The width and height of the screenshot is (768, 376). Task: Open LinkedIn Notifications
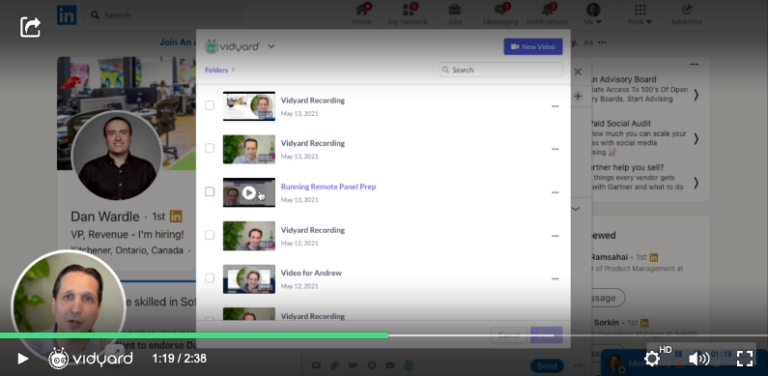pyautogui.click(x=547, y=15)
